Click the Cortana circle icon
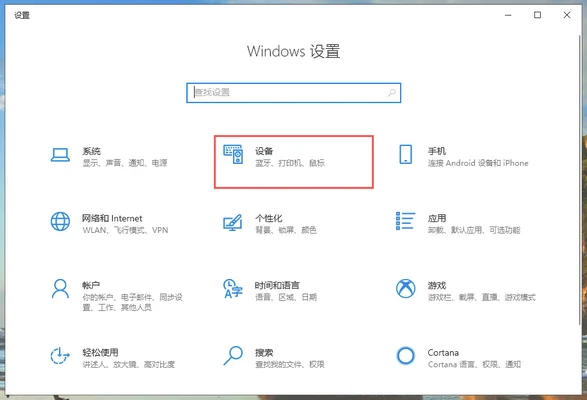Screen dimensions: 587x400 406,355
